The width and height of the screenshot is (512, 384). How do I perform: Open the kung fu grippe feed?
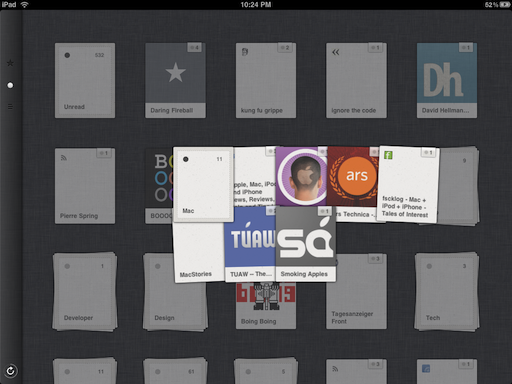(266, 80)
